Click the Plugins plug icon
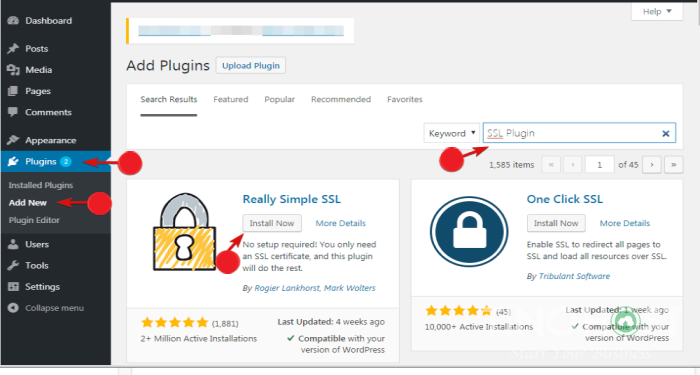The image size is (700, 375). pyautogui.click(x=13, y=161)
